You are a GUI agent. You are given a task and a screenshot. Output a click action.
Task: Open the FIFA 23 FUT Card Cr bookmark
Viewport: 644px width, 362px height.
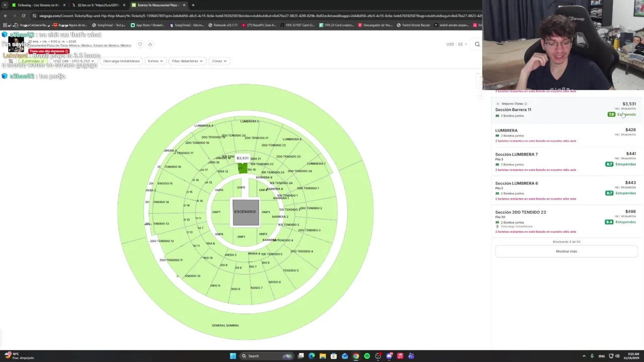click(x=298, y=25)
